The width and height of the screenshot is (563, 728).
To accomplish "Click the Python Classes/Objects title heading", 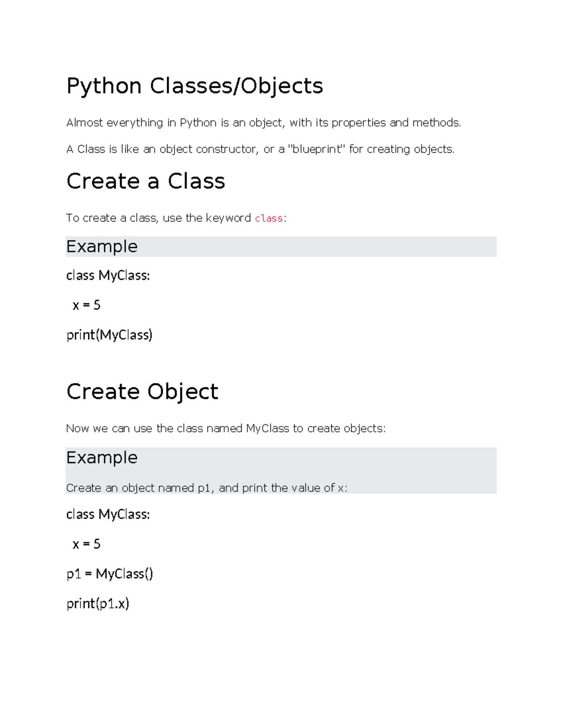I will click(x=195, y=86).
